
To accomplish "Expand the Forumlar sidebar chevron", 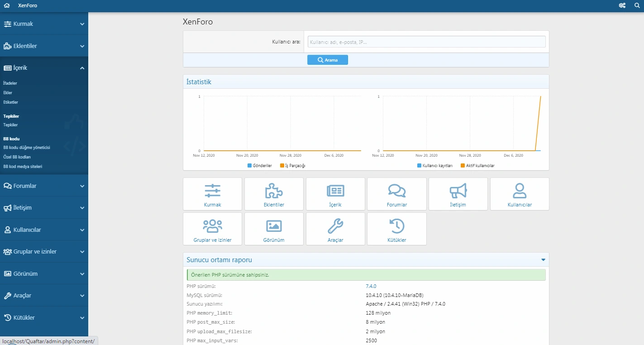I will pyautogui.click(x=82, y=186).
